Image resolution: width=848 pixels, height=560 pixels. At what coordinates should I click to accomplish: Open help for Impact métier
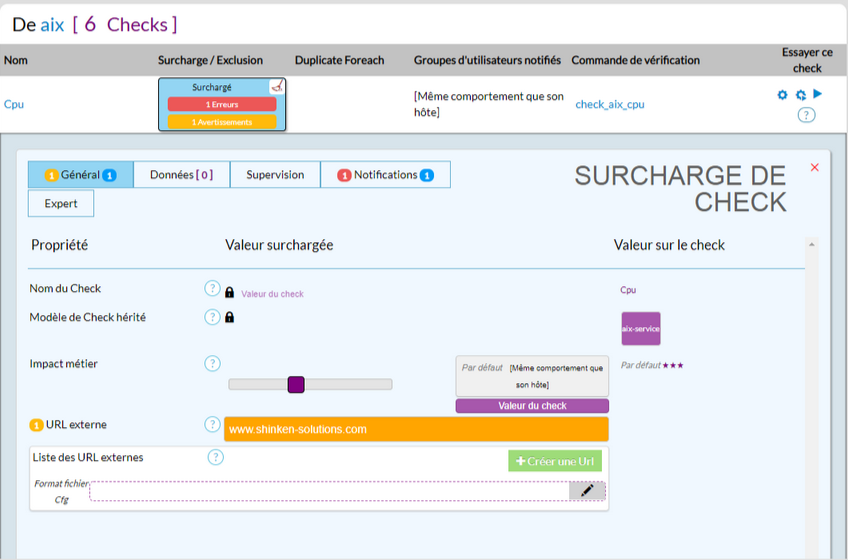[x=212, y=364]
